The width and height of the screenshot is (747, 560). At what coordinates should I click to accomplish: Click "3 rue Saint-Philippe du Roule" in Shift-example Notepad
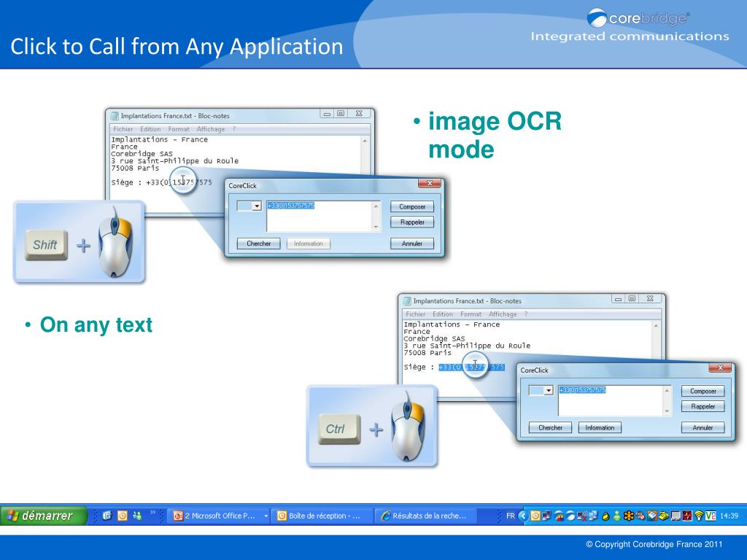pyautogui.click(x=174, y=161)
